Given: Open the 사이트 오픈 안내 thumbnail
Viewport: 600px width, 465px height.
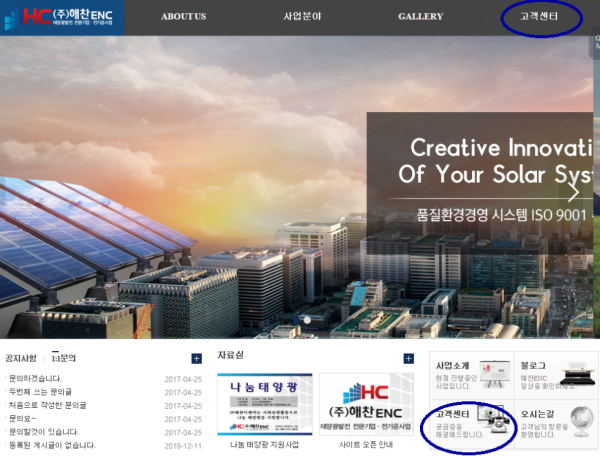Looking at the screenshot, I should point(365,406).
